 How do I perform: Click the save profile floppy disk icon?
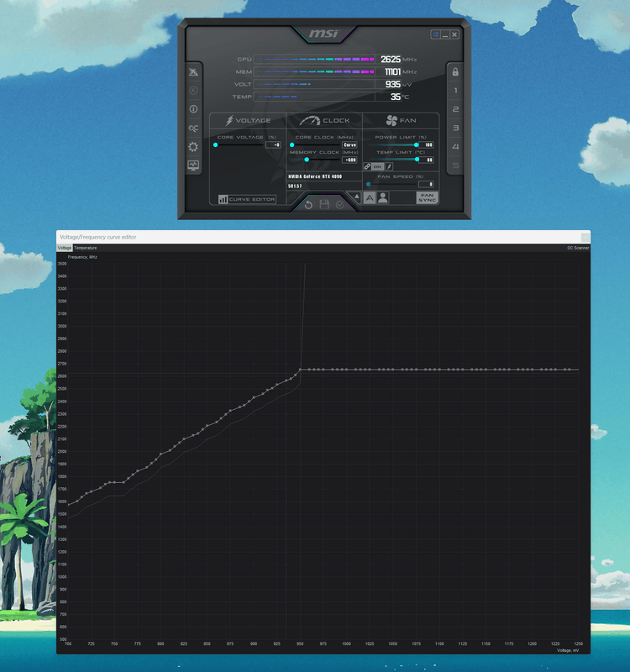click(x=324, y=205)
